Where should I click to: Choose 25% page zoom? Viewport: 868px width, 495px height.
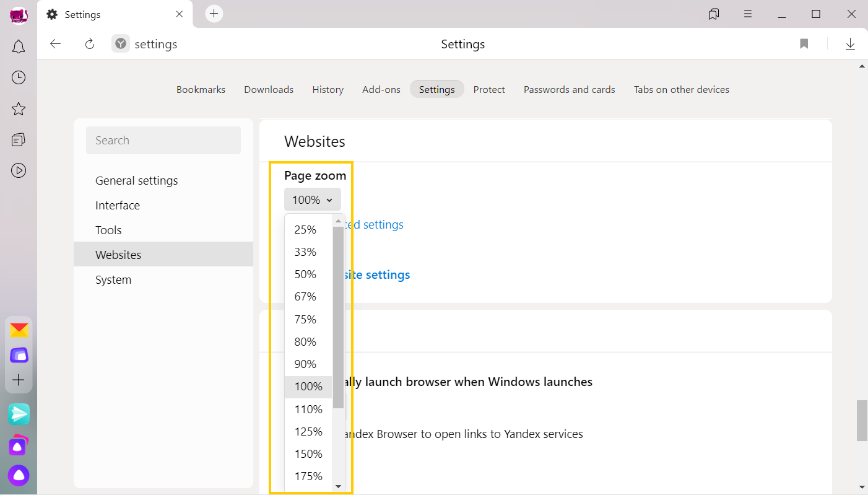[308, 230]
